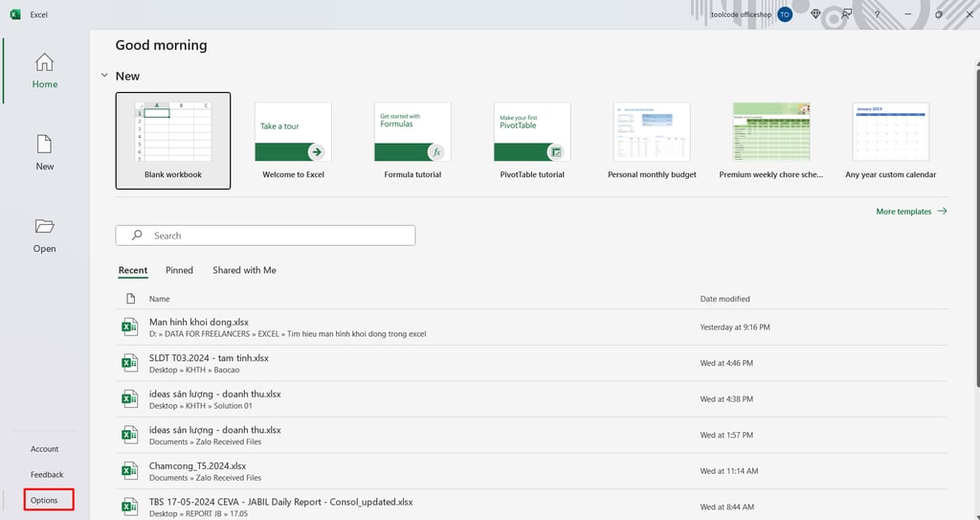
Task: Open Man hinh khoi dong.xlsx file name
Action: click(x=199, y=322)
